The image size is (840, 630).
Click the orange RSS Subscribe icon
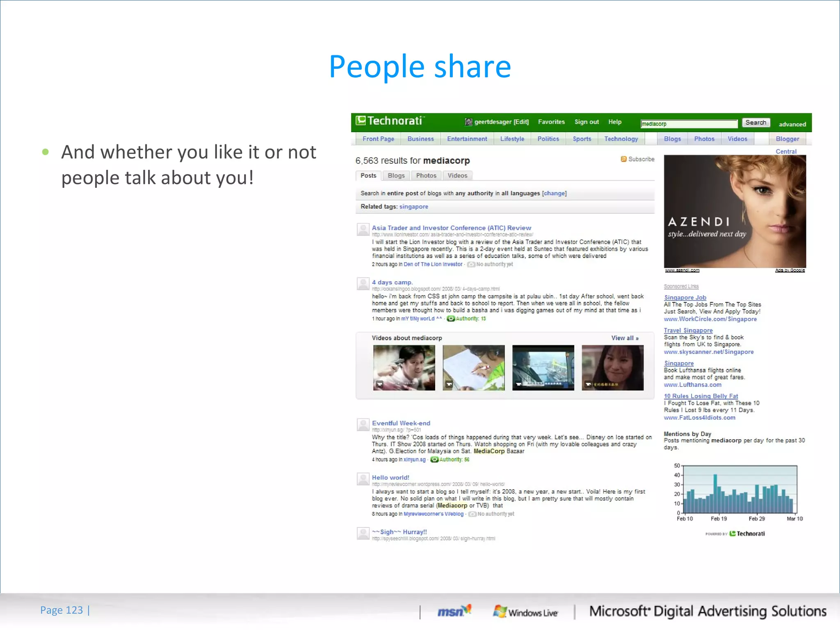(623, 159)
